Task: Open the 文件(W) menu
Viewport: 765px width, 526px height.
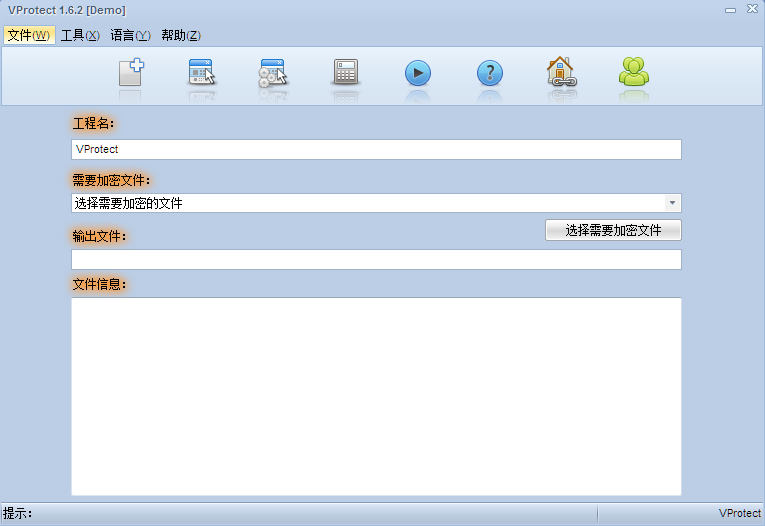Action: coord(29,35)
